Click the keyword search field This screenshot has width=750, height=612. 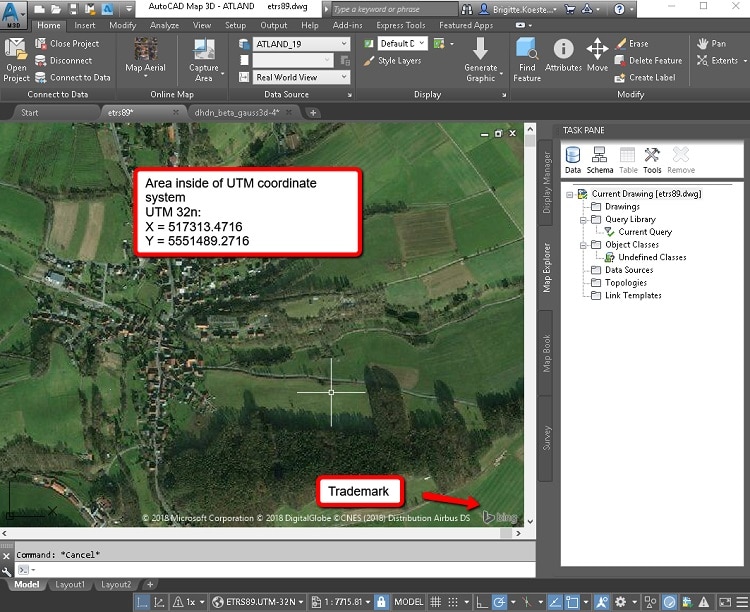click(x=395, y=9)
